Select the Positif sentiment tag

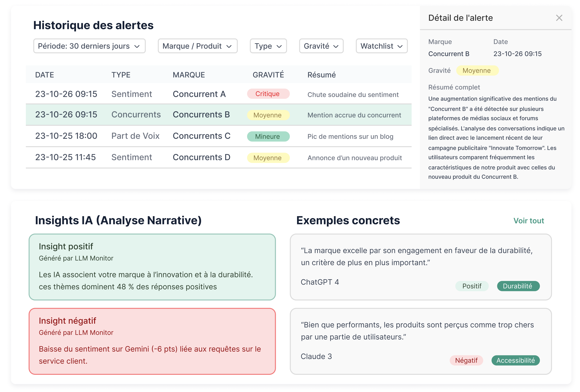pos(472,286)
